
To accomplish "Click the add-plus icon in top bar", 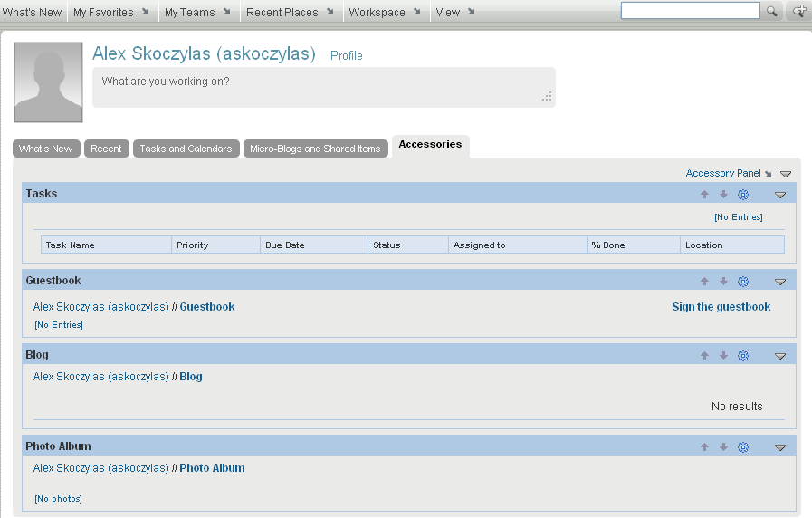I will pyautogui.click(x=799, y=11).
